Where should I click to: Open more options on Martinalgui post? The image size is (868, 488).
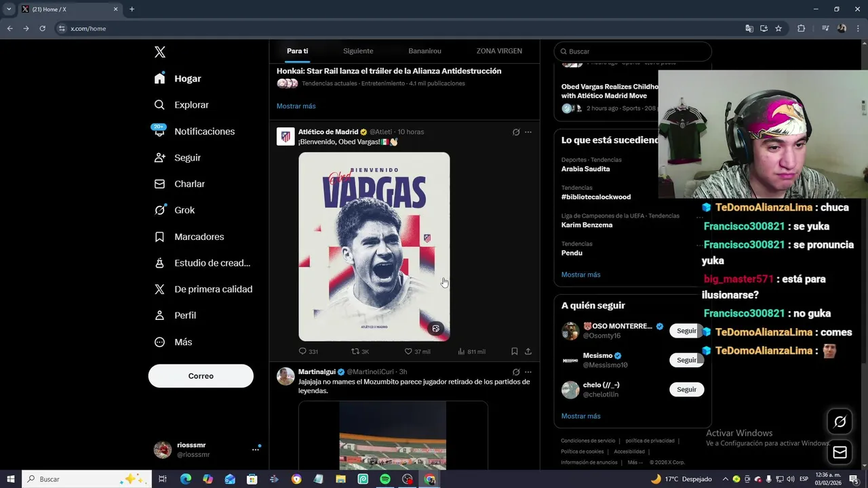528,372
